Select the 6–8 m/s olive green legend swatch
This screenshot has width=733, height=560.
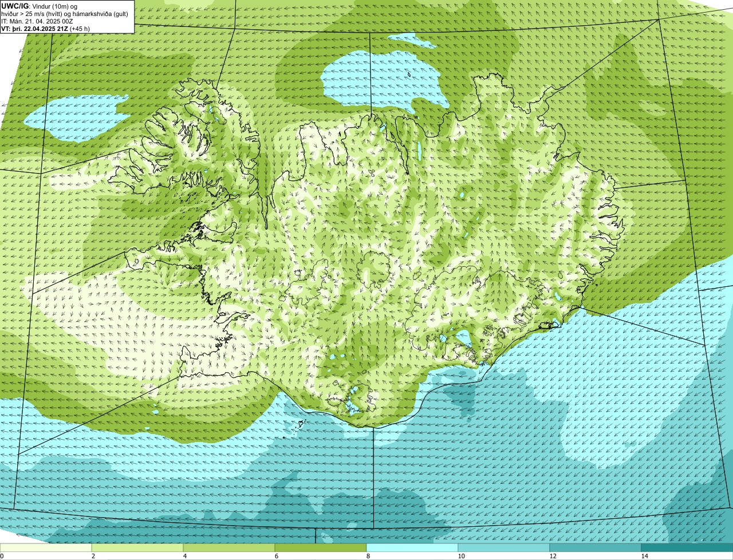coord(321,547)
